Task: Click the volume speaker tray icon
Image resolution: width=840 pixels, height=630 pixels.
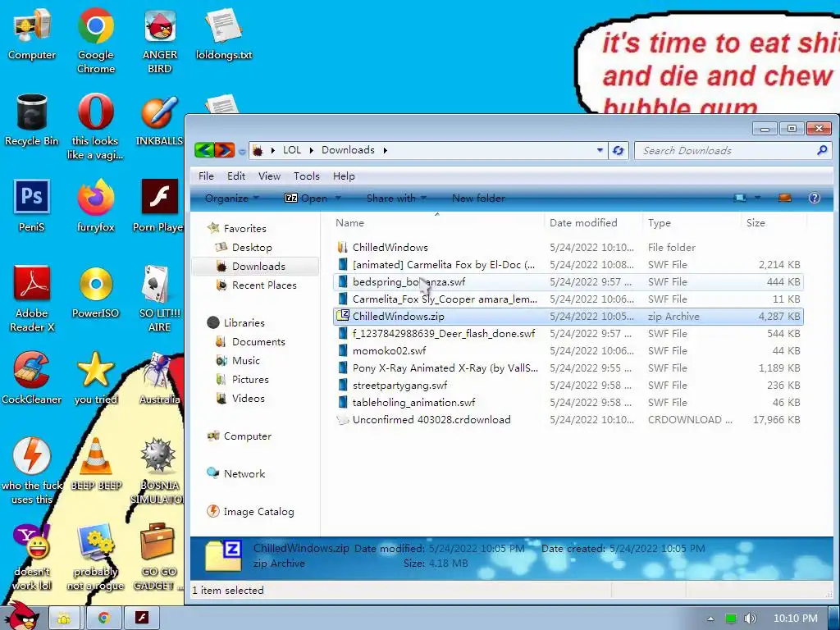Action: point(751,619)
